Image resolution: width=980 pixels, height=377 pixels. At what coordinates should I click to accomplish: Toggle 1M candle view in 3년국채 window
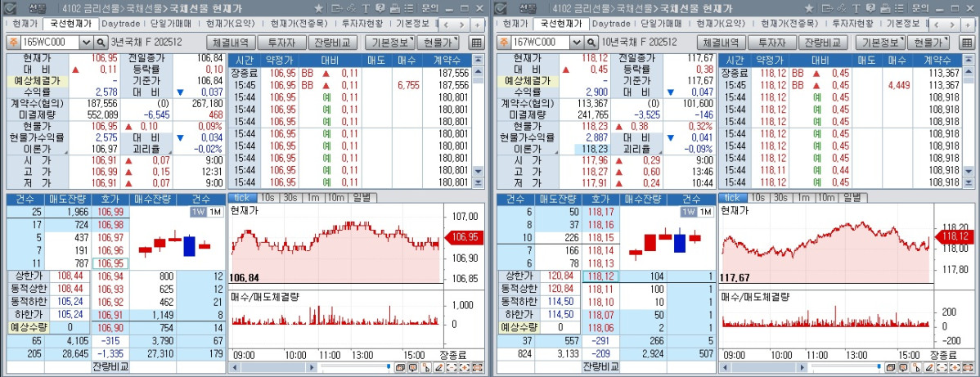click(x=214, y=212)
